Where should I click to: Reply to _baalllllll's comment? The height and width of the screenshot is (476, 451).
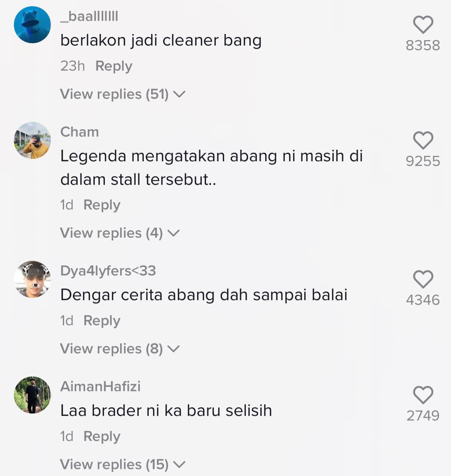(x=114, y=66)
